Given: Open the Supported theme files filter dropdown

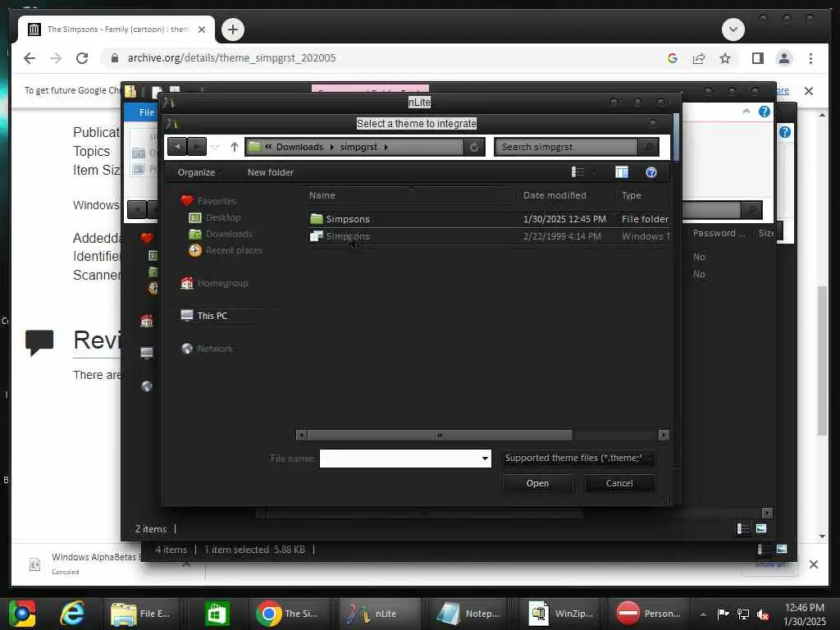Looking at the screenshot, I should point(578,458).
